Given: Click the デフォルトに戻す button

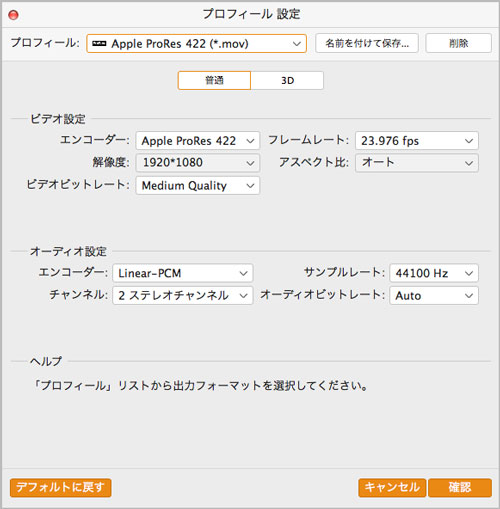Looking at the screenshot, I should (60, 488).
